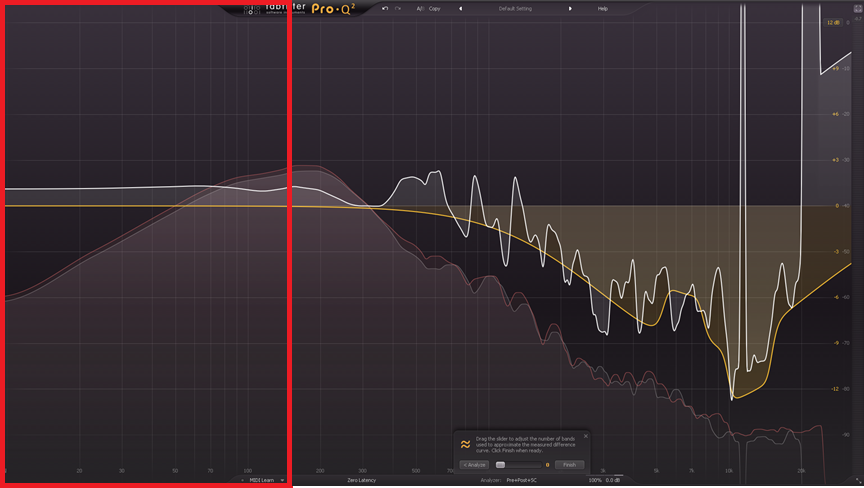
Task: Open the Zero Latency processing mode menu
Action: tap(361, 480)
